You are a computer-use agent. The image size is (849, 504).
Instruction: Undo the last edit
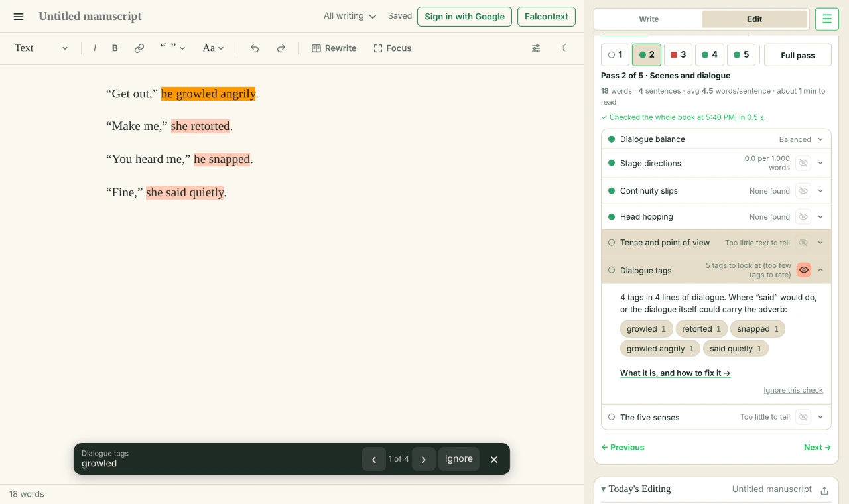pyautogui.click(x=255, y=48)
